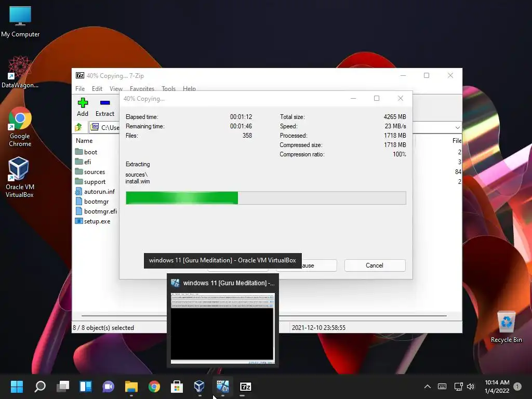This screenshot has width=532, height=399.
Task: Click Cancel in the copying dialog
Action: pyautogui.click(x=375, y=265)
